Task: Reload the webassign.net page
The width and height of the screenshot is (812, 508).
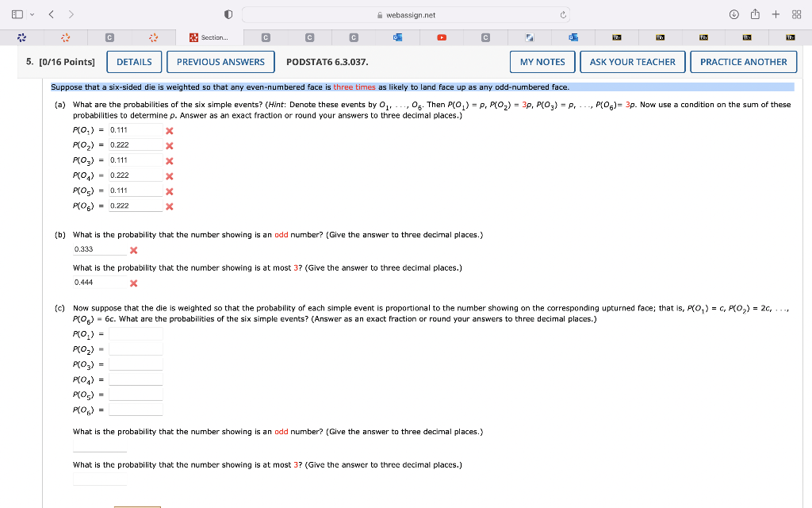Action: 563,15
